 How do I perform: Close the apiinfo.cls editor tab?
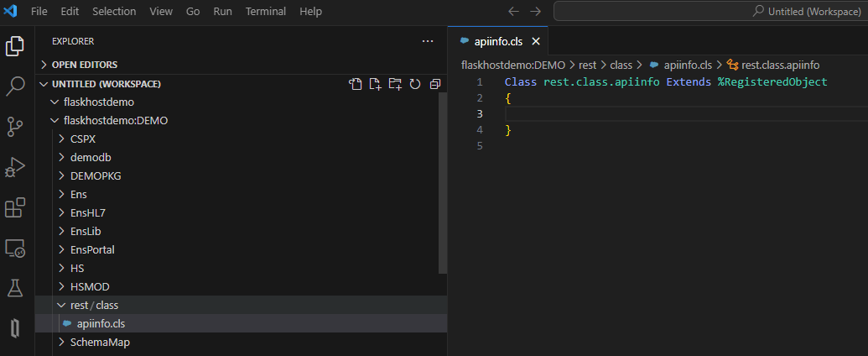click(537, 41)
